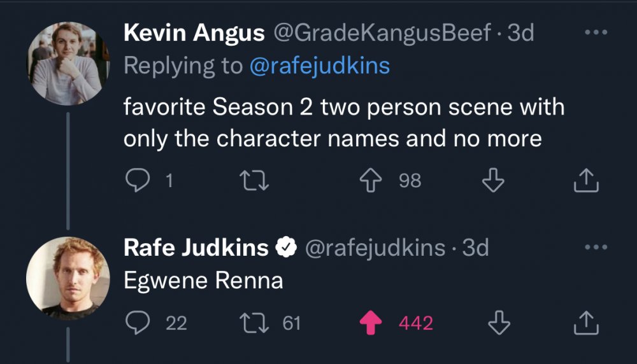Open Rafe Judkins's profile picture
Image resolution: width=637 pixels, height=364 pixels.
tap(64, 276)
